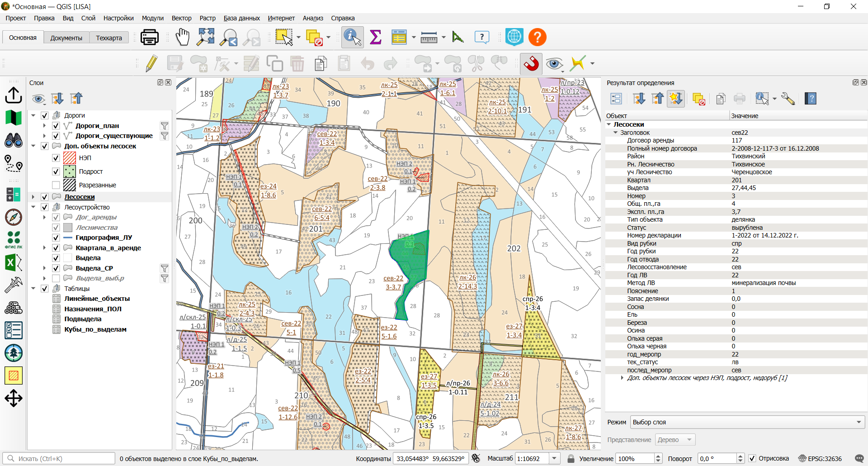Activate the Identify Features tool
Image resolution: width=868 pixels, height=466 pixels.
[353, 37]
